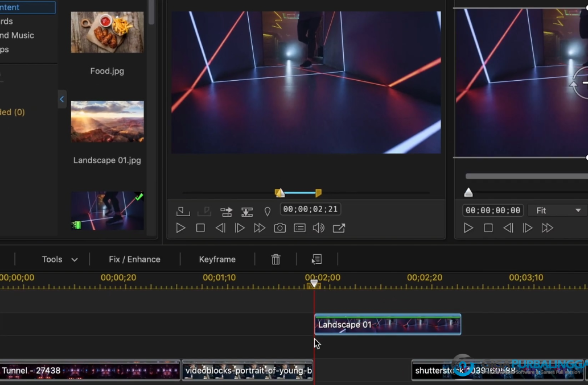The height and width of the screenshot is (385, 588).
Task: Click the 00;03;10 mark on the ruler
Action: [x=526, y=278]
